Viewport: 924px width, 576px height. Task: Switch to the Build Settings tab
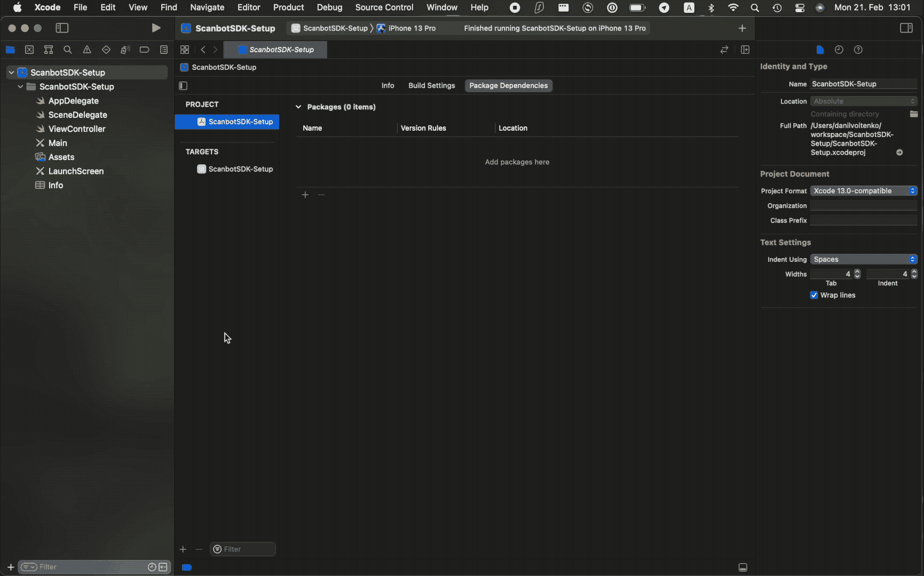[x=431, y=85]
